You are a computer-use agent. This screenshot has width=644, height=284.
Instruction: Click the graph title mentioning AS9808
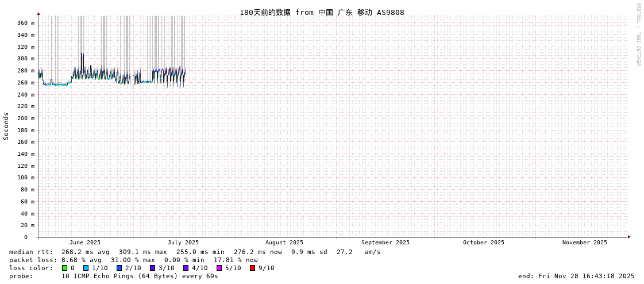coord(322,12)
